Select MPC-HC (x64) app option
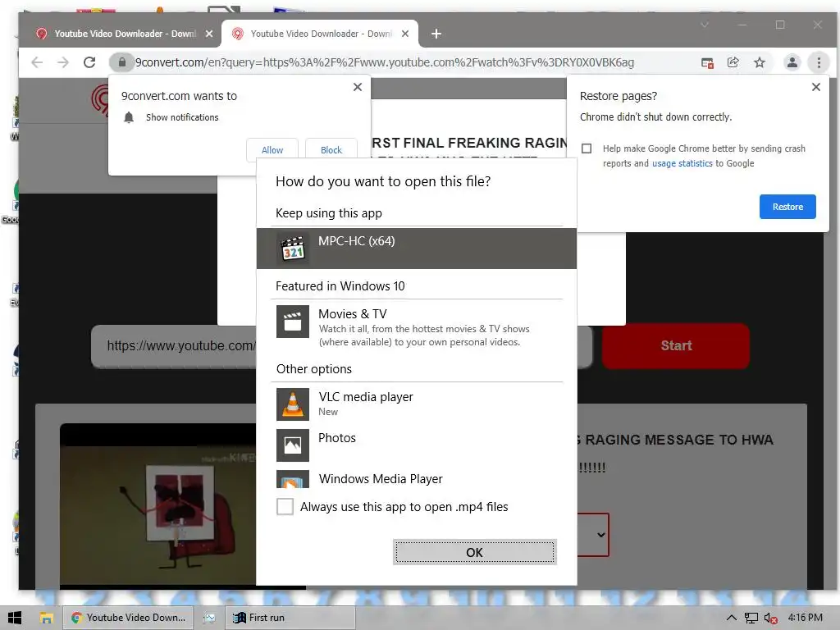This screenshot has height=630, width=840. click(416, 248)
